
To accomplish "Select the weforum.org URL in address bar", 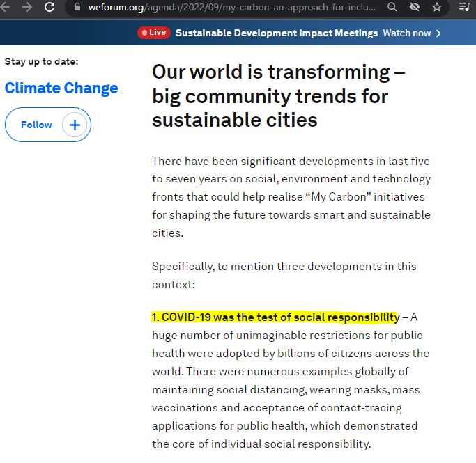I will click(x=231, y=7).
